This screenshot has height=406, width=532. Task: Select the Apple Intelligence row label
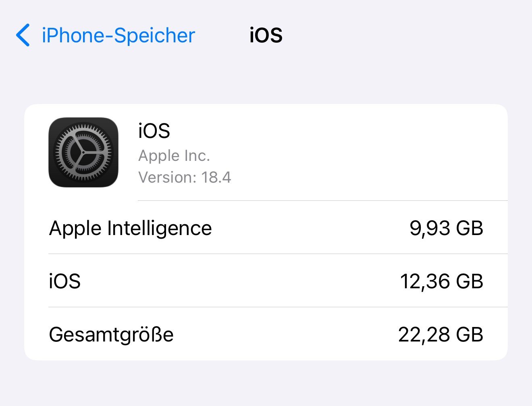click(x=130, y=228)
